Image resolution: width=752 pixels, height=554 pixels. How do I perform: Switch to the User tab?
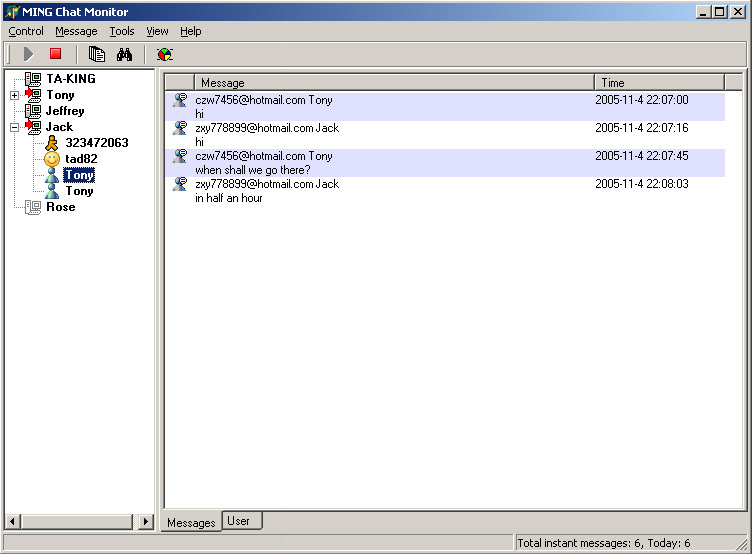tap(242, 521)
